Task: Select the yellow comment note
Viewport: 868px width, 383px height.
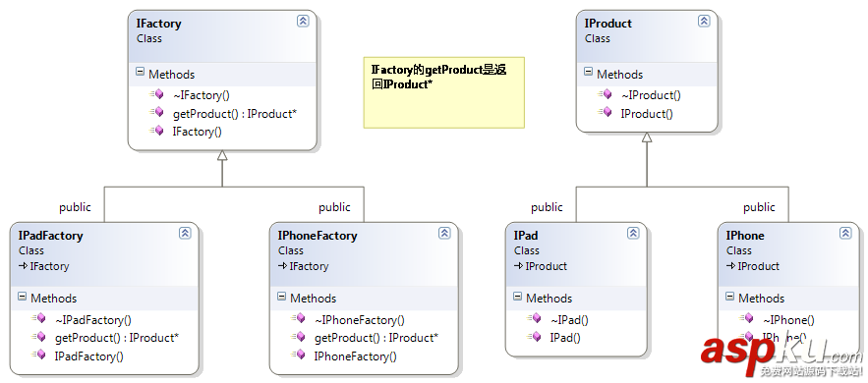Action: [443, 92]
